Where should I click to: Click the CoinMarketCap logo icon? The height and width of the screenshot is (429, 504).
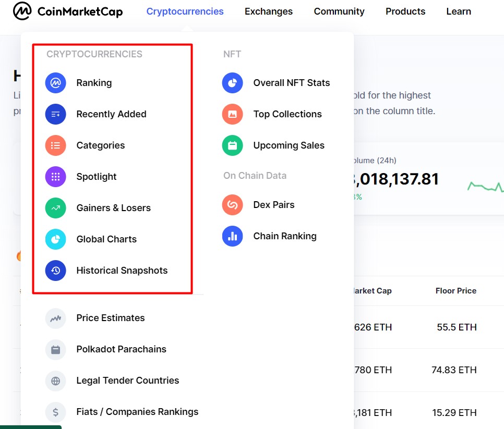point(22,11)
